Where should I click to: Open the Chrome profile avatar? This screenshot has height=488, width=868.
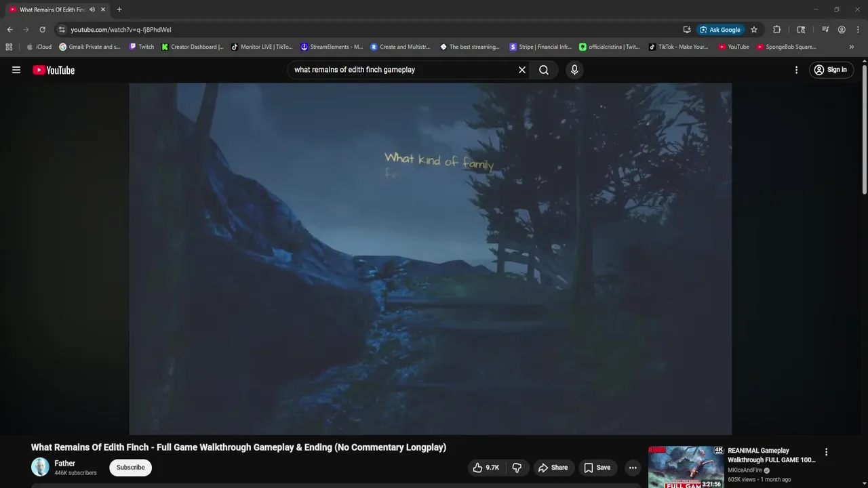(842, 30)
